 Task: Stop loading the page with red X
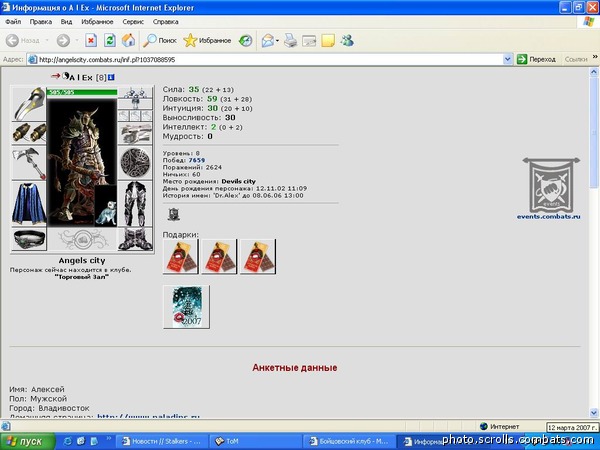91,40
